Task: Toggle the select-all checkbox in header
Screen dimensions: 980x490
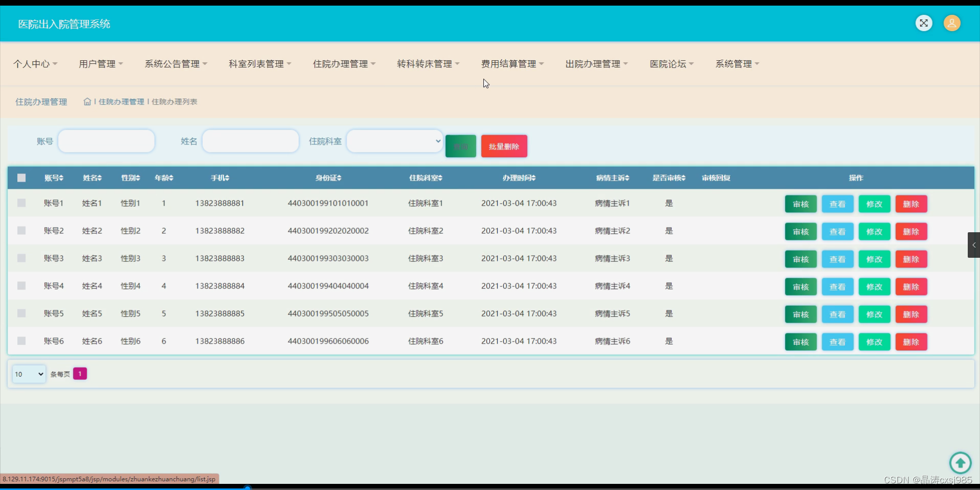Action: 21,178
